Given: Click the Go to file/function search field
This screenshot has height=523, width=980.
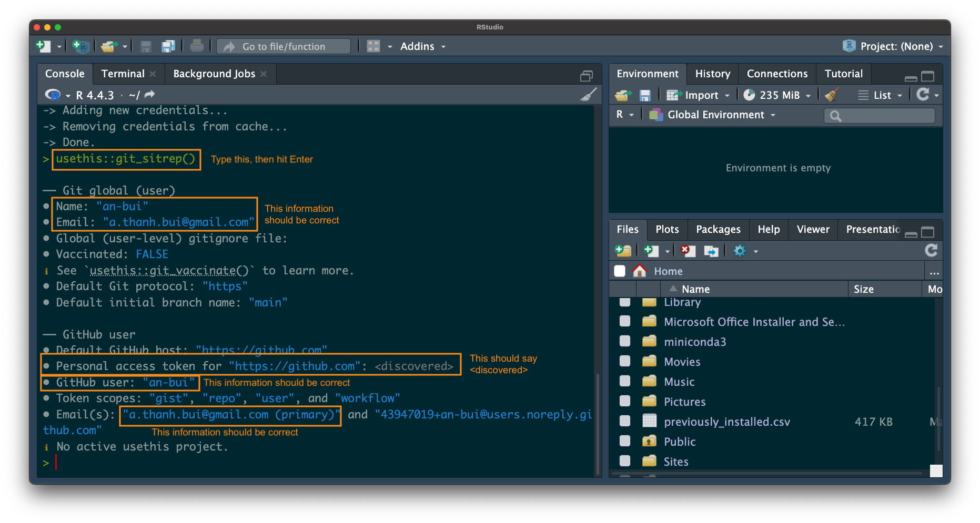Looking at the screenshot, I should tap(284, 46).
